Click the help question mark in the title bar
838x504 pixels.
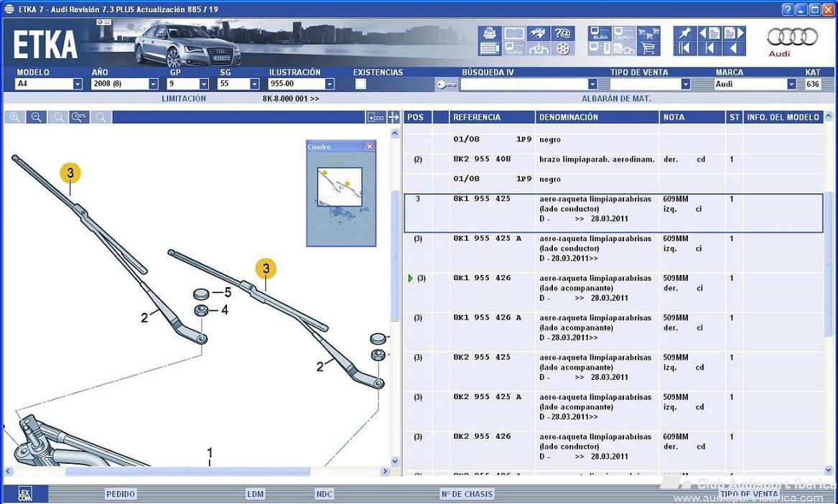click(787, 9)
